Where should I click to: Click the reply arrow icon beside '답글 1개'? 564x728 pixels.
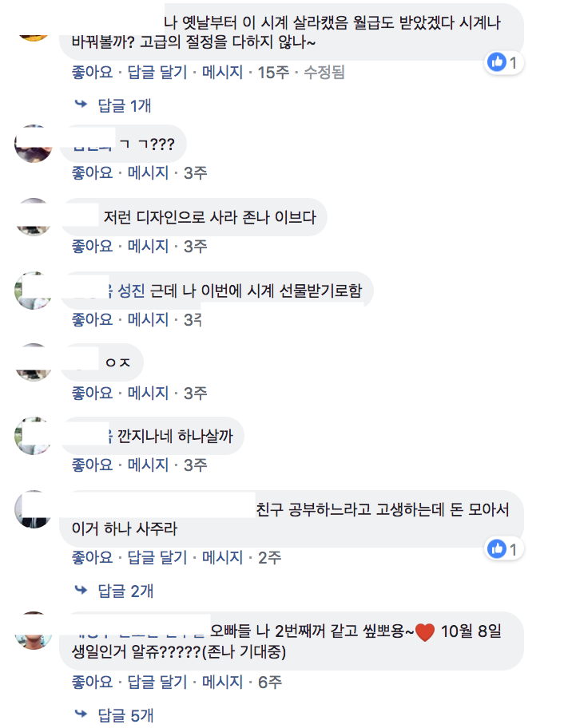[x=78, y=104]
